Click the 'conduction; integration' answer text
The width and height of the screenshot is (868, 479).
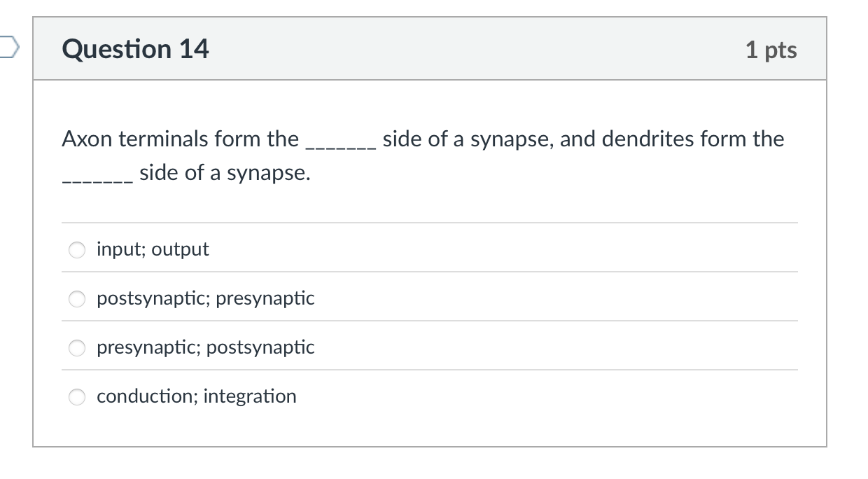point(196,396)
